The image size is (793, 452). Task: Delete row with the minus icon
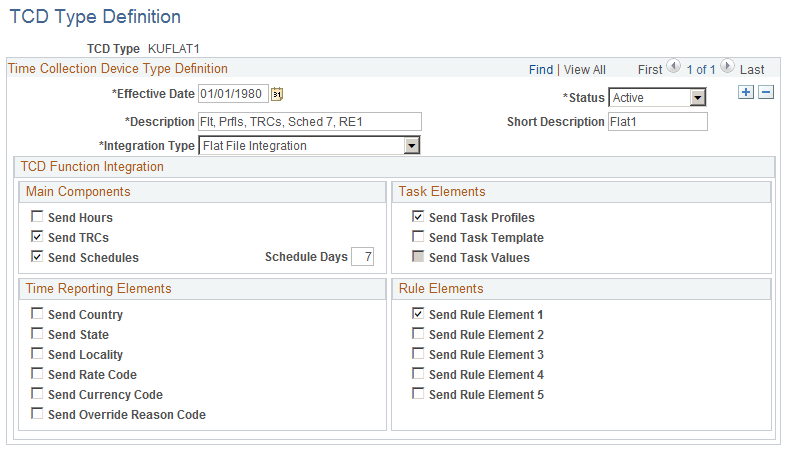pyautogui.click(x=766, y=93)
